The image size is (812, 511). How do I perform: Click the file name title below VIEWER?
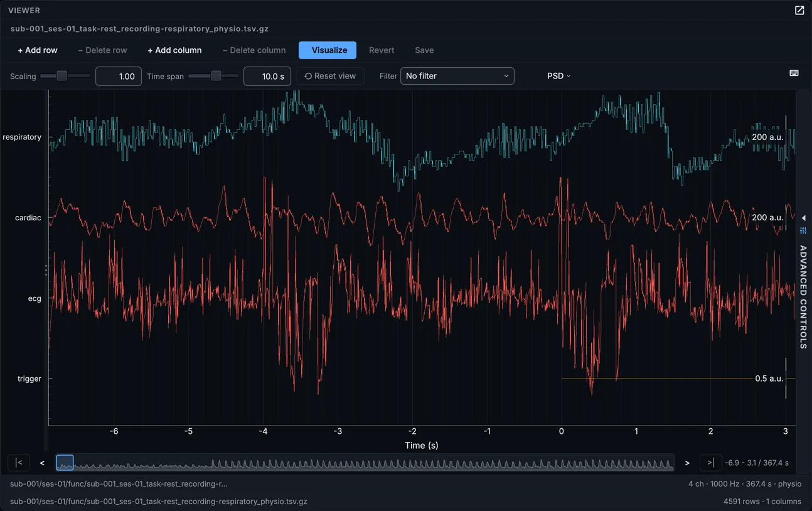click(x=139, y=29)
